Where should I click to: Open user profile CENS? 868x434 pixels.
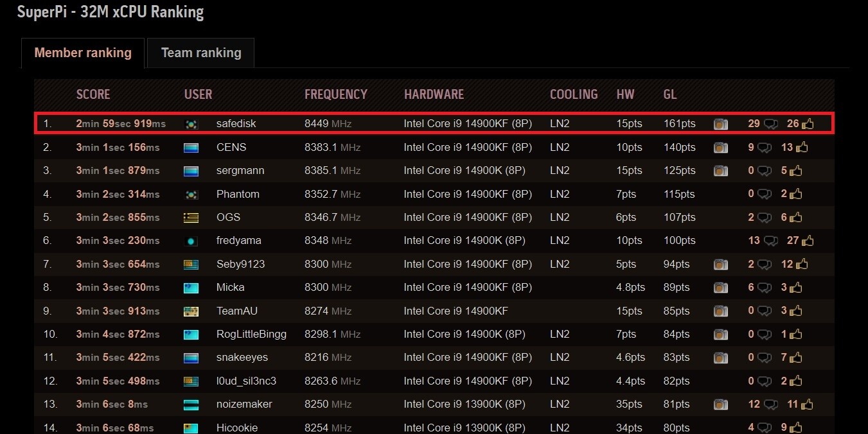231,148
